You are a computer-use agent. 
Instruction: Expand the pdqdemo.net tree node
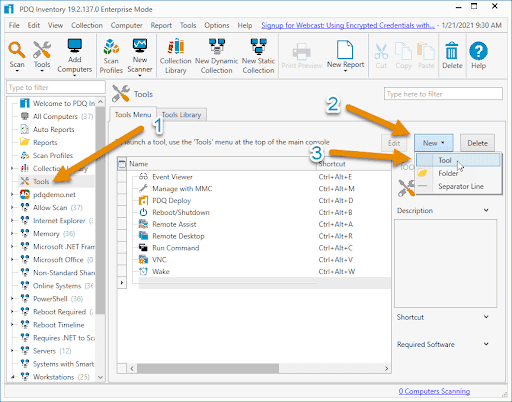tap(12, 194)
